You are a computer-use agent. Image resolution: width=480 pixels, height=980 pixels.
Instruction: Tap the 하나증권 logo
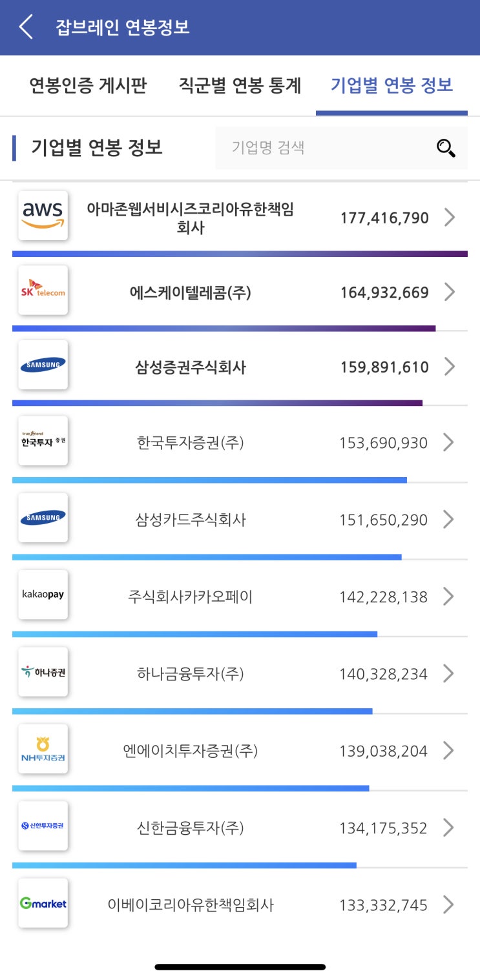[43, 672]
